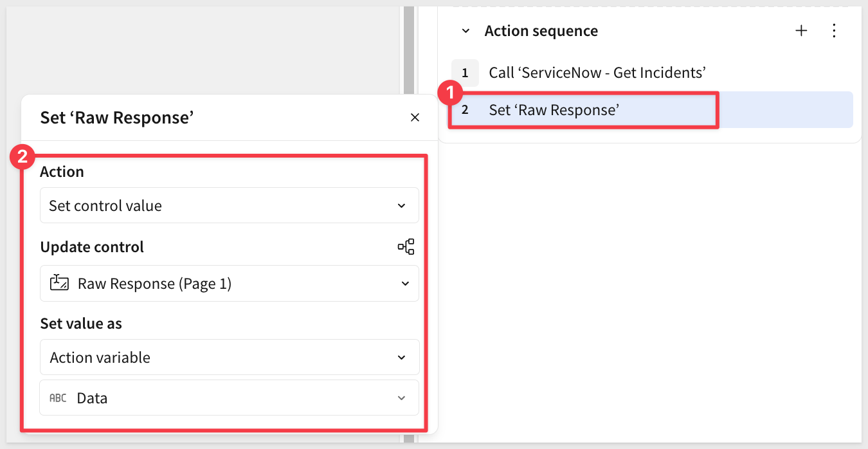Image resolution: width=868 pixels, height=449 pixels.
Task: Expand the 'Data' variable dropdown
Action: (229, 398)
